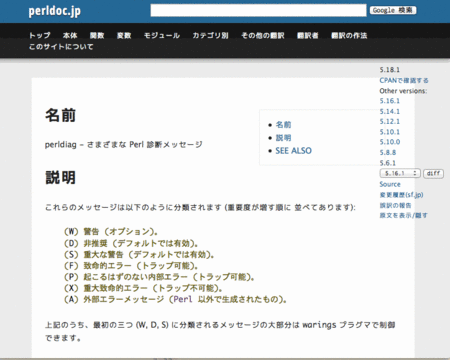The width and height of the screenshot is (450, 360).
Task: Select the モジュール navigation item
Action: point(162,35)
